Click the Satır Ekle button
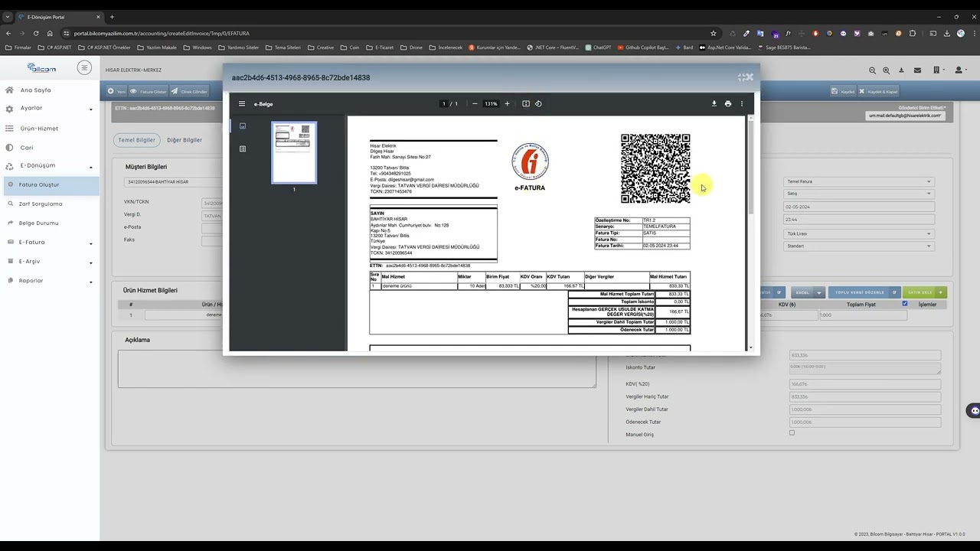The height and width of the screenshot is (551, 980). 926,292
